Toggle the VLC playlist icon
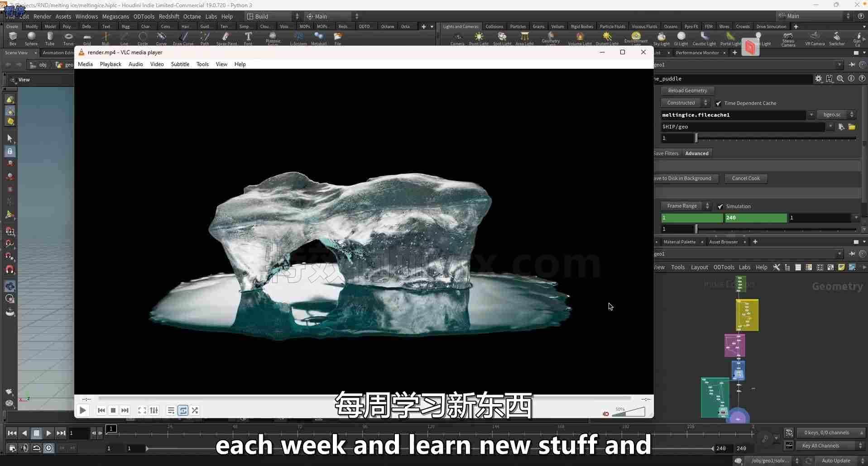 [x=171, y=410]
